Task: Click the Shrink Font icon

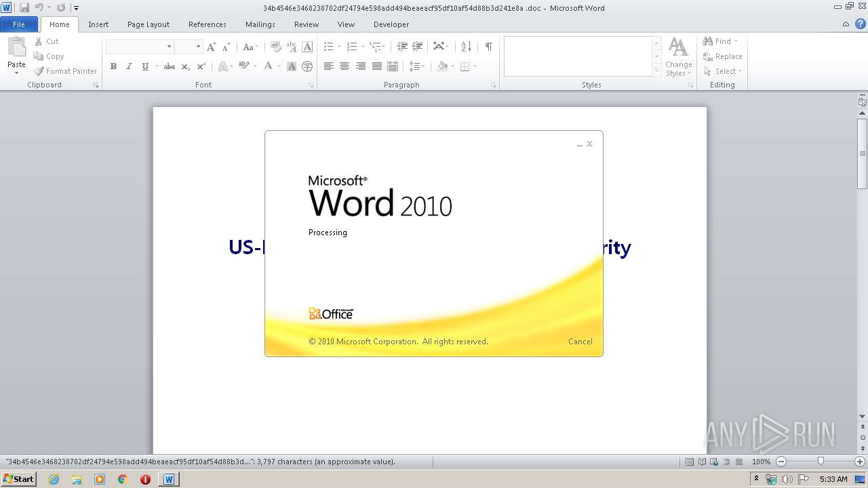Action: 226,47
